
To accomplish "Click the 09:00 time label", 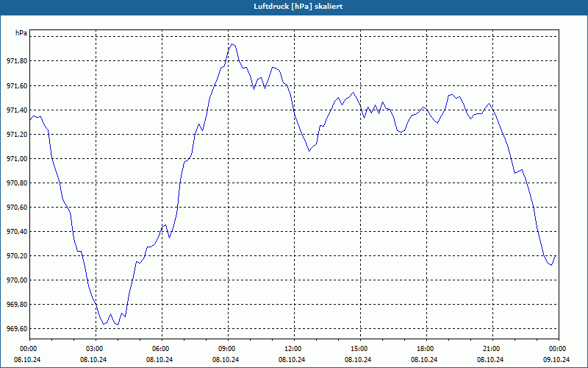I will click(226, 349).
